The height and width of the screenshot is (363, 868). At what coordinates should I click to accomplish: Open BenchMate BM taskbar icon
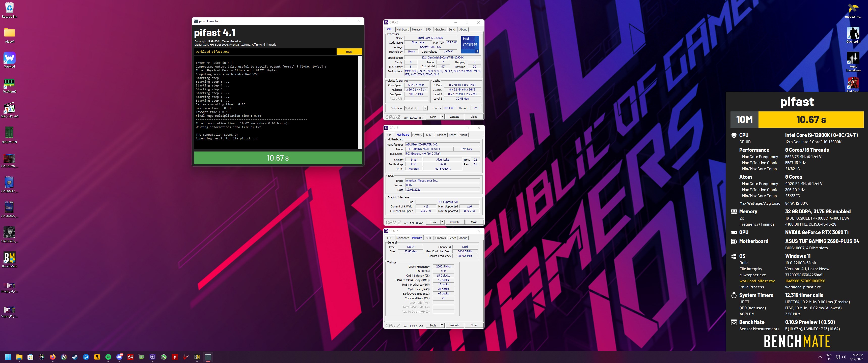coord(197,357)
